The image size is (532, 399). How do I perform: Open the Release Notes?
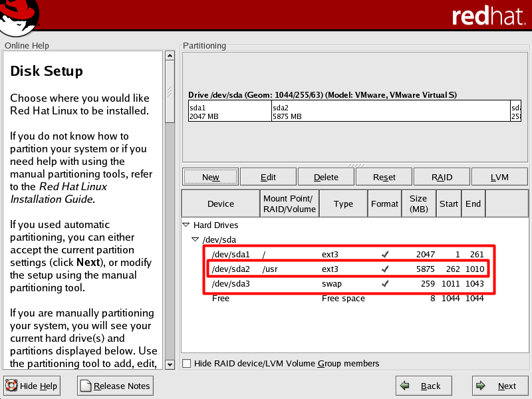115,386
